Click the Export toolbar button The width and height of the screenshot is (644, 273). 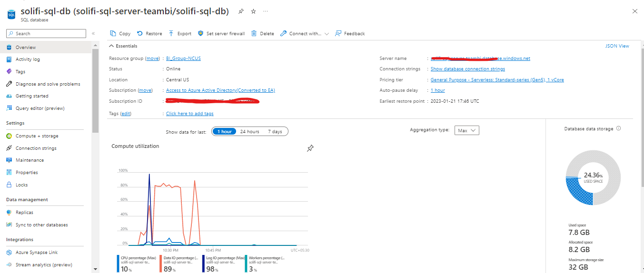(180, 33)
